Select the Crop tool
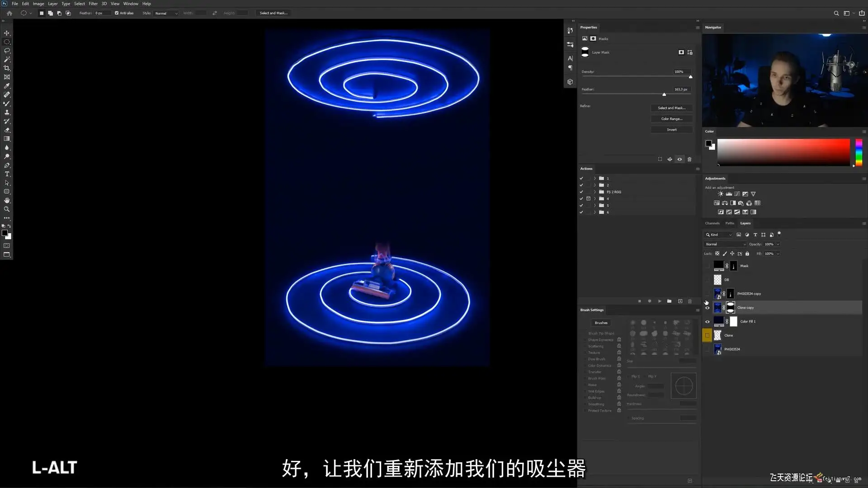The height and width of the screenshot is (488, 868). point(7,68)
